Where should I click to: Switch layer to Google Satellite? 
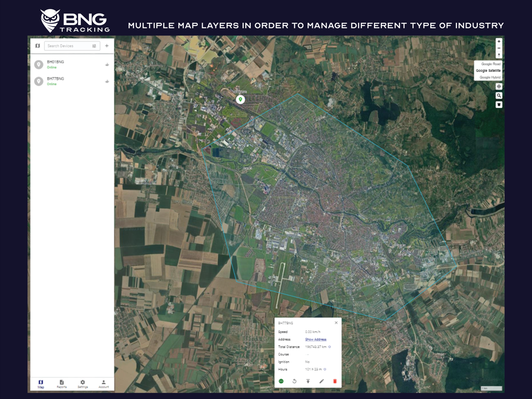pos(488,71)
